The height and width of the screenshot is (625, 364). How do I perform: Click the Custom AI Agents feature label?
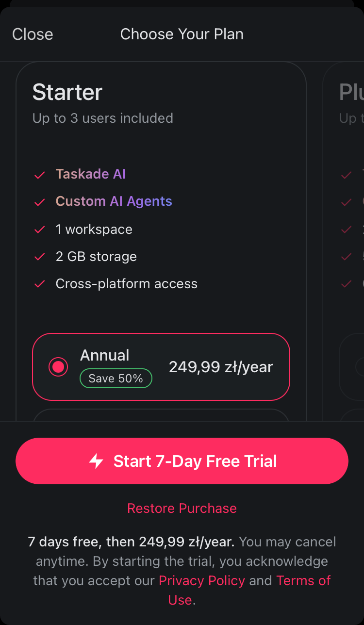click(x=114, y=201)
